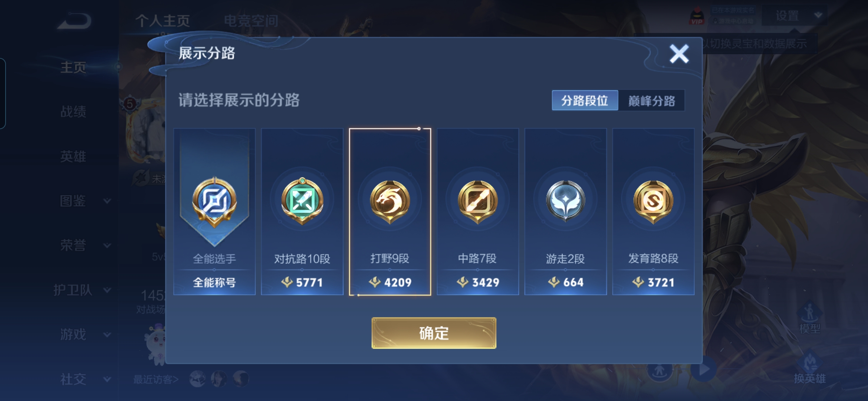Select 战绩 in the sidebar

coord(73,111)
